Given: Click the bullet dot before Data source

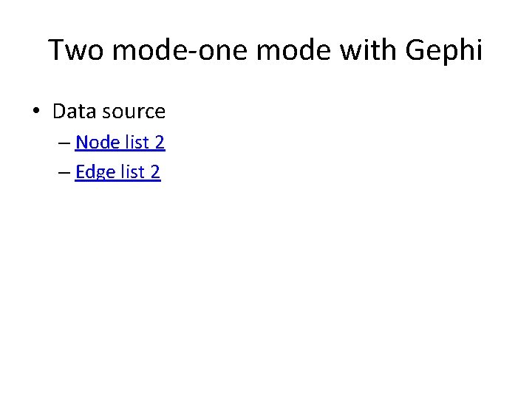Looking at the screenshot, I should click(x=36, y=111).
